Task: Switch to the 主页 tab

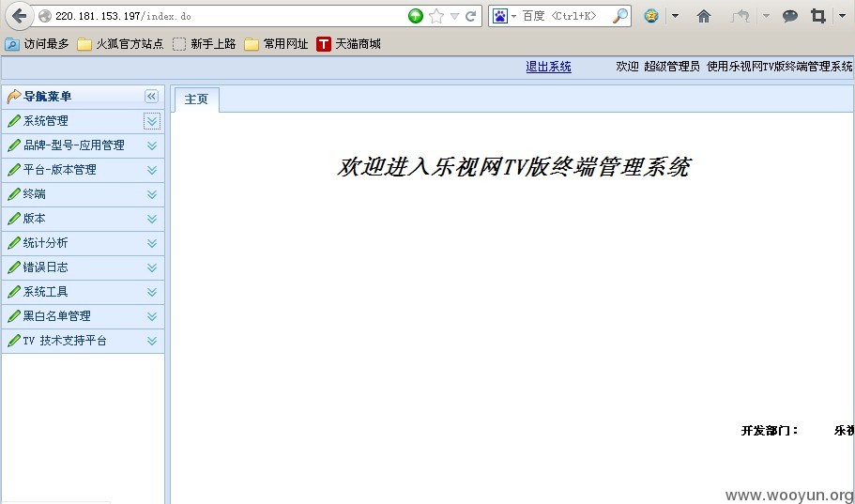Action: (196, 99)
